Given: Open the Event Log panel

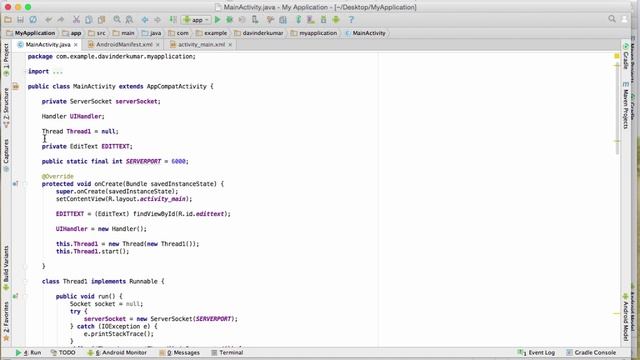Looking at the screenshot, I should [536, 352].
